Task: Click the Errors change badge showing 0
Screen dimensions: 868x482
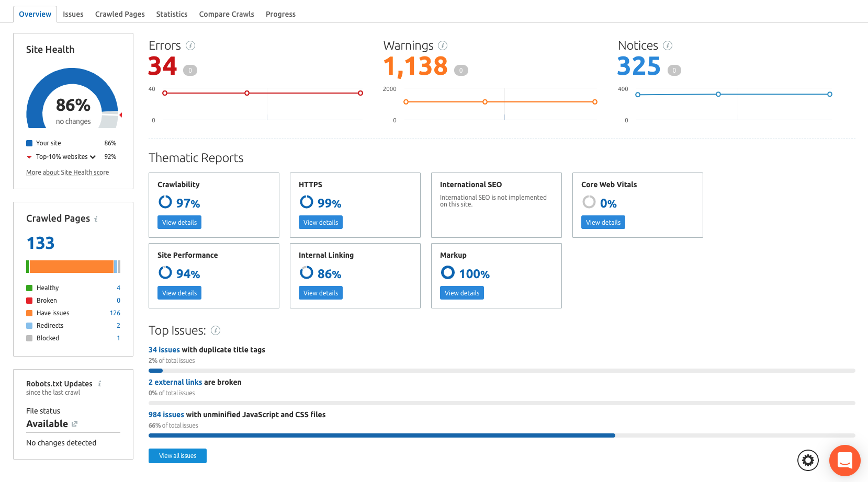Action: (x=190, y=70)
